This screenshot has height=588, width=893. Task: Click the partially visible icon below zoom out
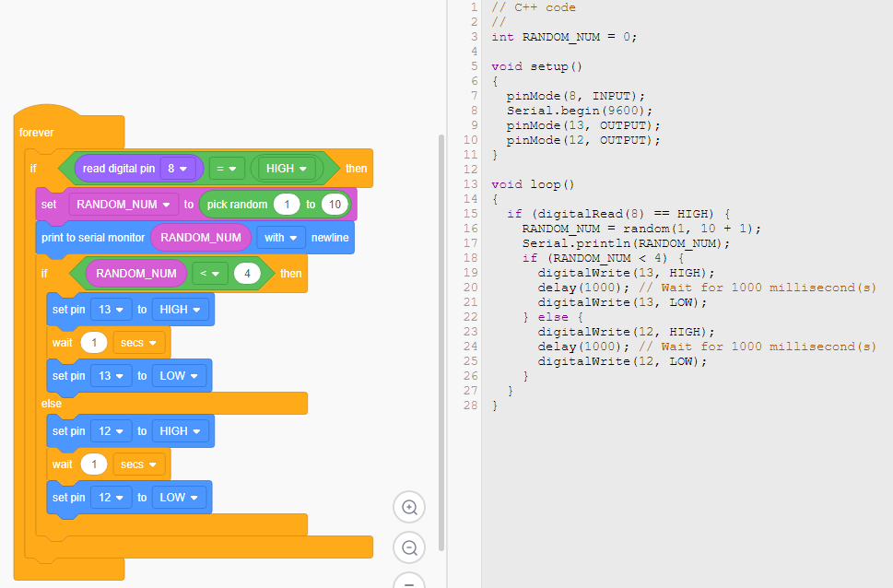[409, 581]
